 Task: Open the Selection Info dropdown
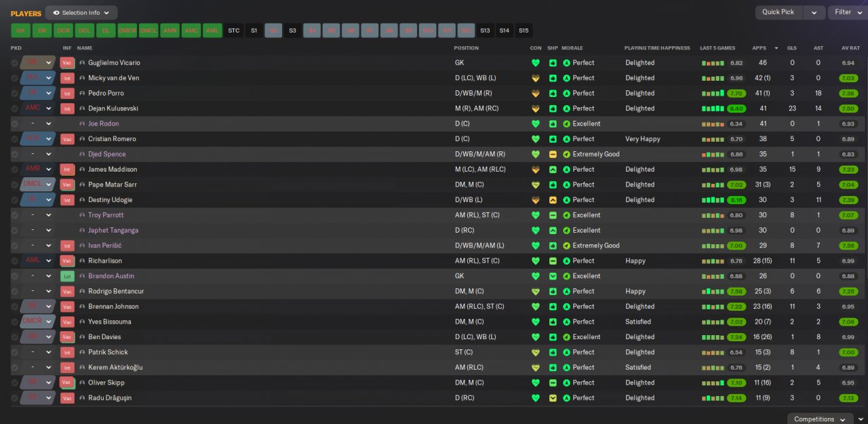coord(81,13)
